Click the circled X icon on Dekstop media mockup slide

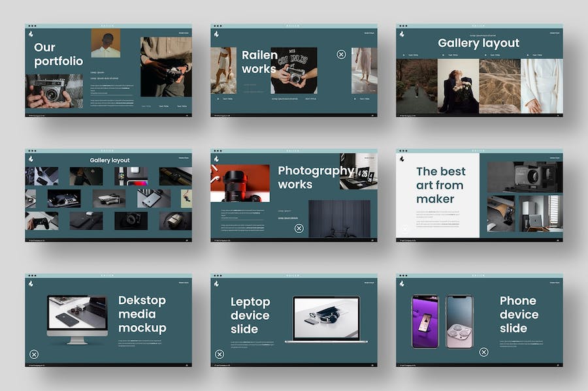[34, 354]
